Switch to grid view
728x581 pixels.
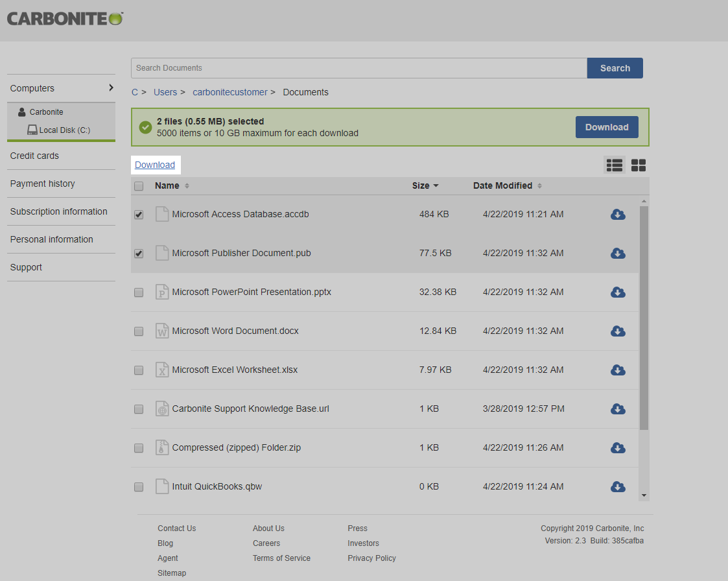pos(638,165)
